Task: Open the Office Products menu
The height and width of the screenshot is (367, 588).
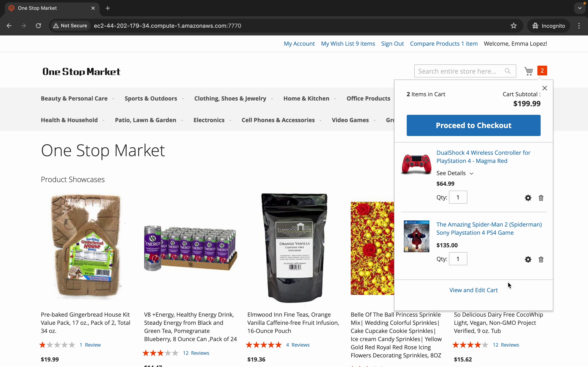Action: (368, 98)
